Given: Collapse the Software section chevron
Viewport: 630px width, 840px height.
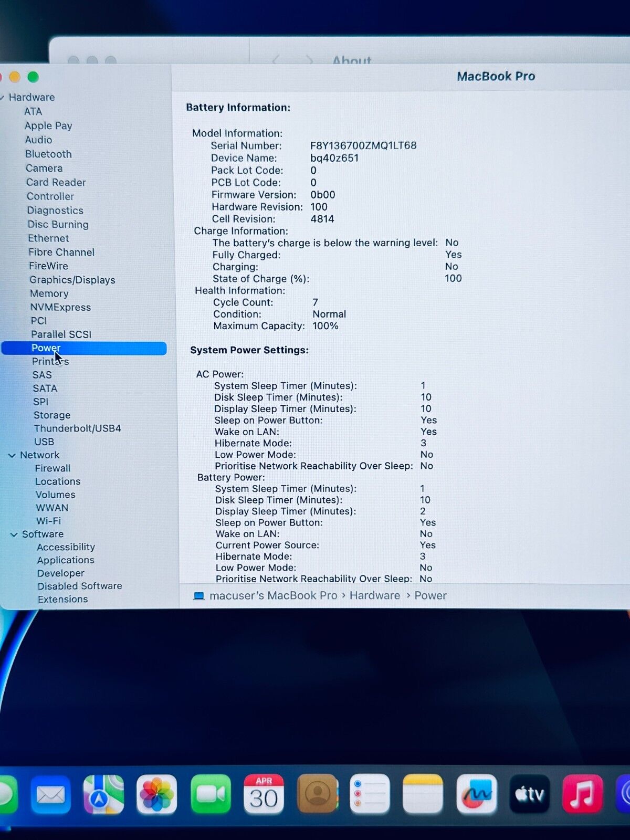Looking at the screenshot, I should [14, 534].
